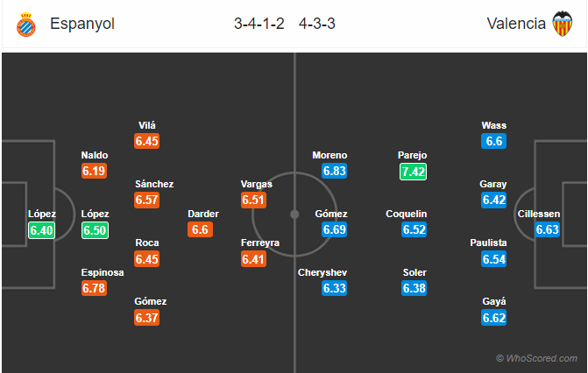Viewport: 588px width, 373px height.
Task: Select Moreno's 6.83 rating badge
Action: click(335, 172)
